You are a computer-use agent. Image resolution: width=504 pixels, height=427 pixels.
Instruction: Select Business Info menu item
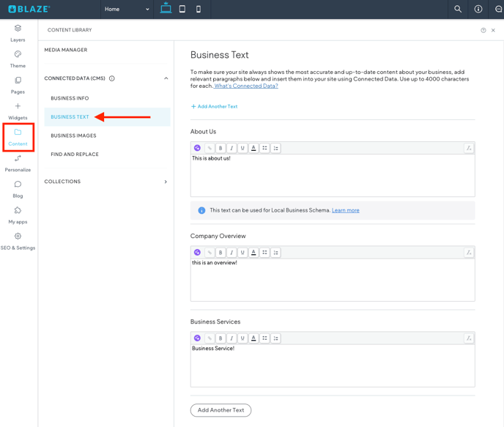tap(70, 98)
